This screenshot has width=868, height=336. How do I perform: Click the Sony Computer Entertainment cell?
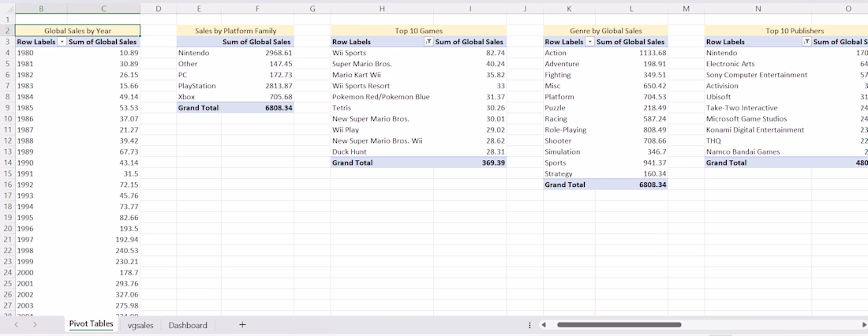758,75
